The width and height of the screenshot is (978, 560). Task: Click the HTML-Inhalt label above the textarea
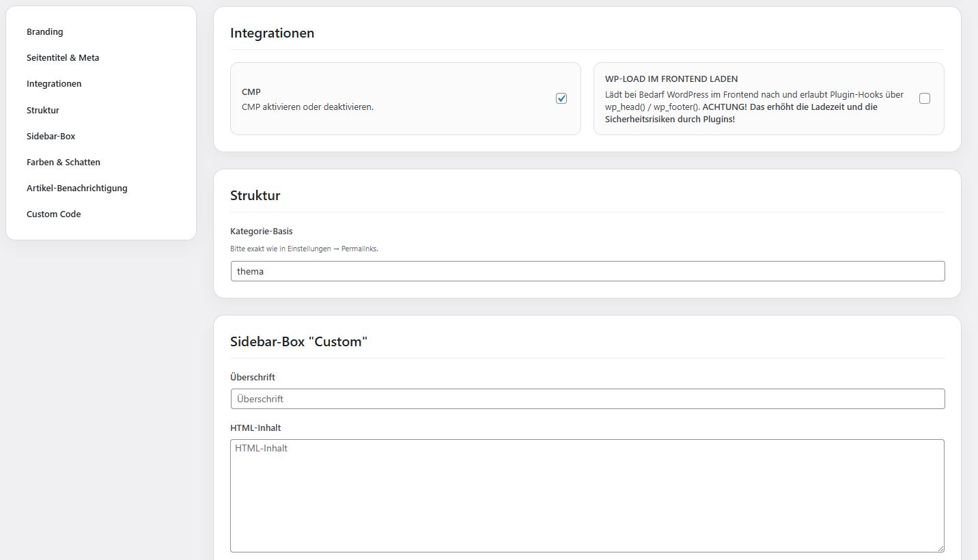coord(255,428)
